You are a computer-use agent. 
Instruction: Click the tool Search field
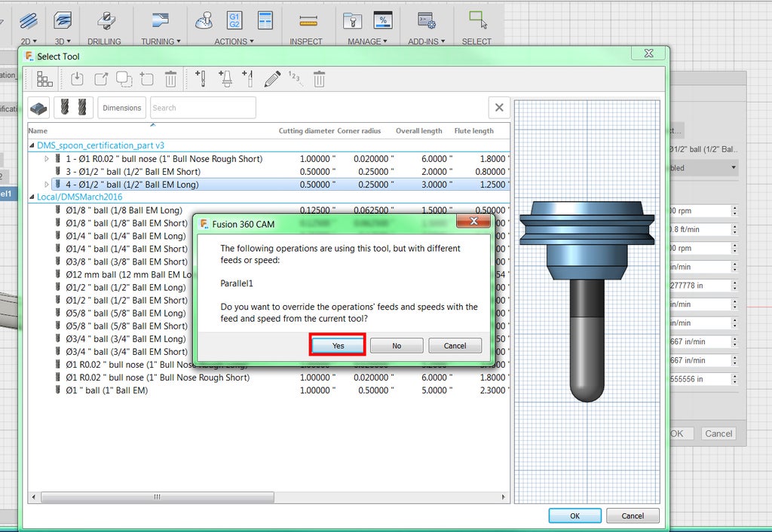click(x=202, y=108)
